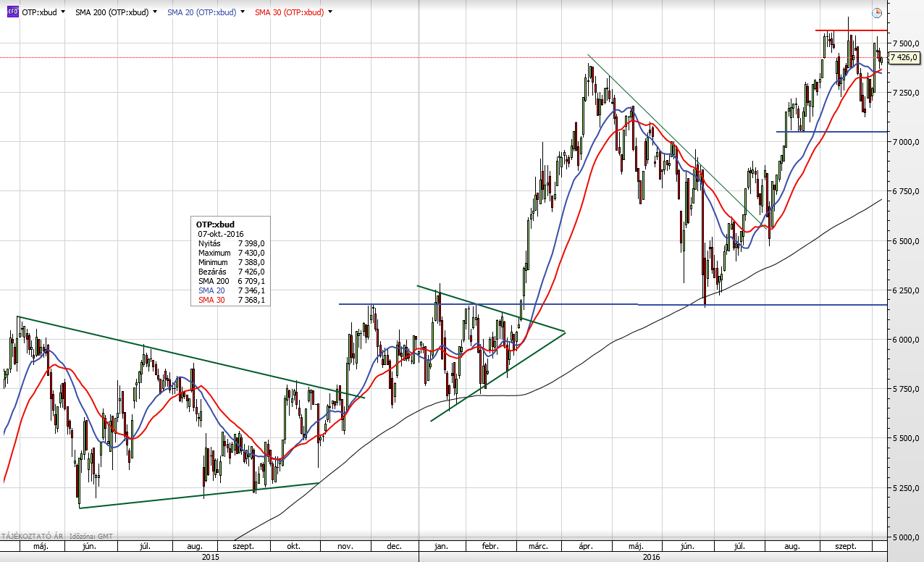924x562 pixels.
Task: Click the 07-okt.-2016 date in info box
Action: (220, 234)
